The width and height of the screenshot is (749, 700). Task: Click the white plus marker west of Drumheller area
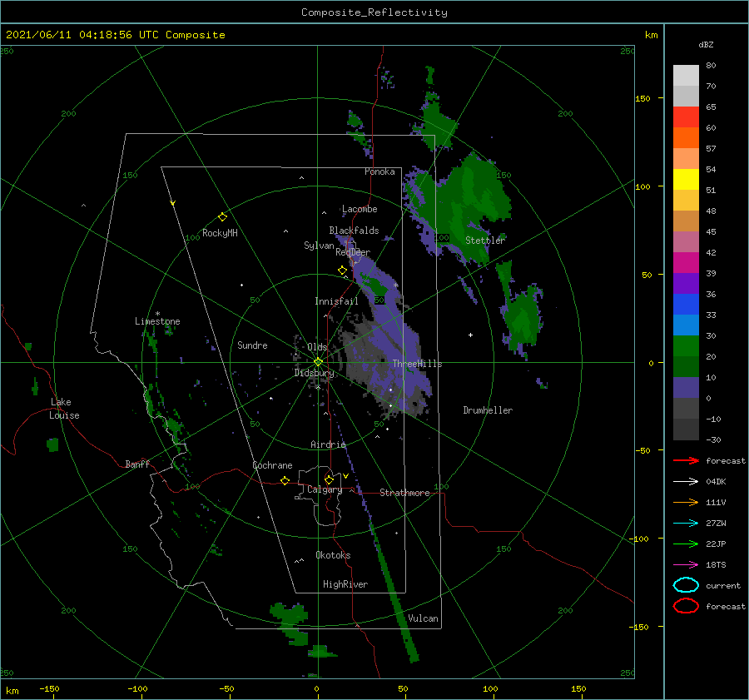click(x=470, y=335)
